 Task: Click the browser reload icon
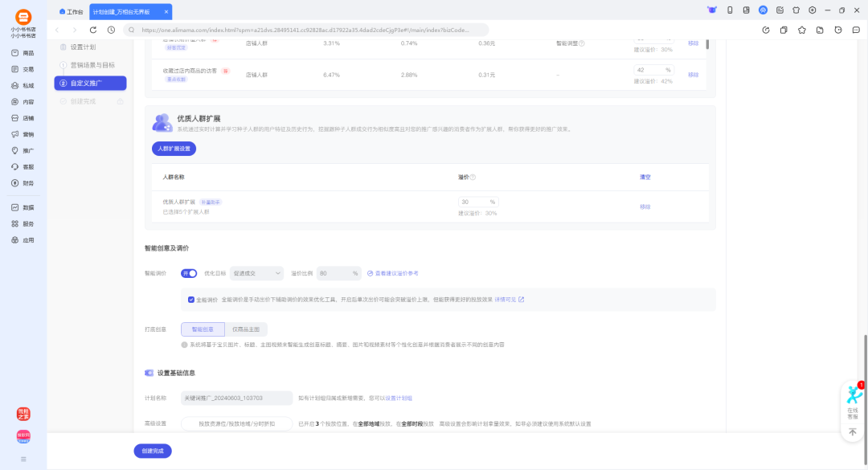coord(93,30)
